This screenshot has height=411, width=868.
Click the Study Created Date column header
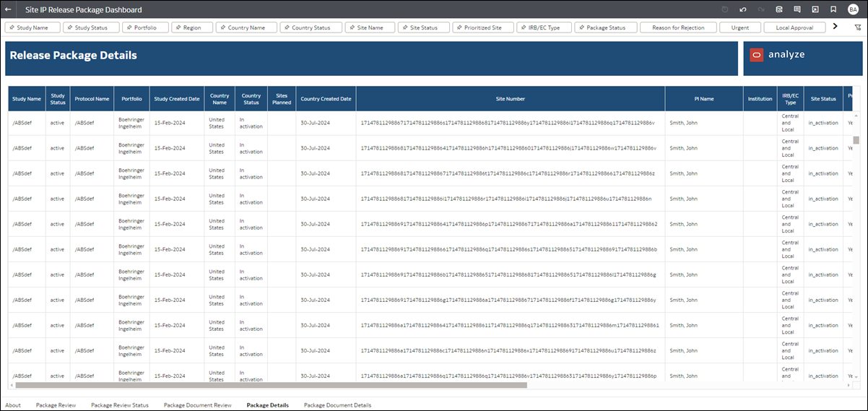coord(177,99)
